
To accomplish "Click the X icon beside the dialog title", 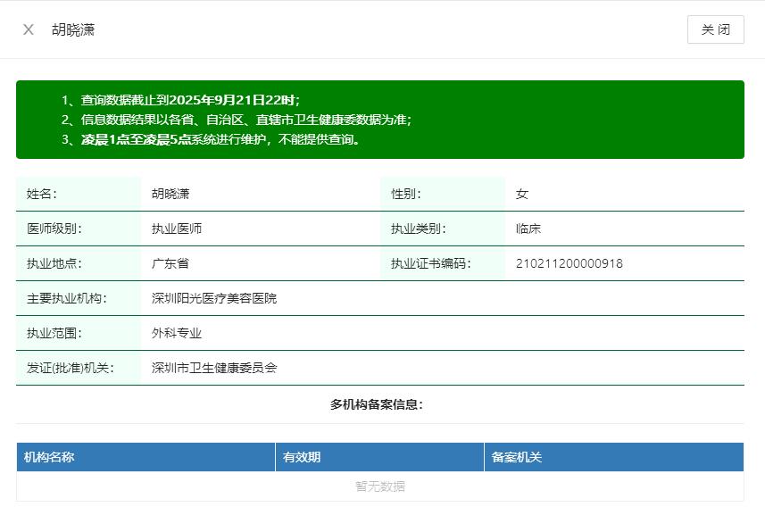I will 29,29.
